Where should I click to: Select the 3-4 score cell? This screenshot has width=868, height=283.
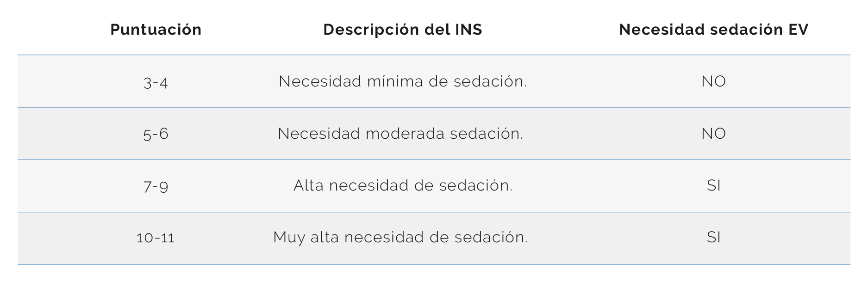(156, 82)
